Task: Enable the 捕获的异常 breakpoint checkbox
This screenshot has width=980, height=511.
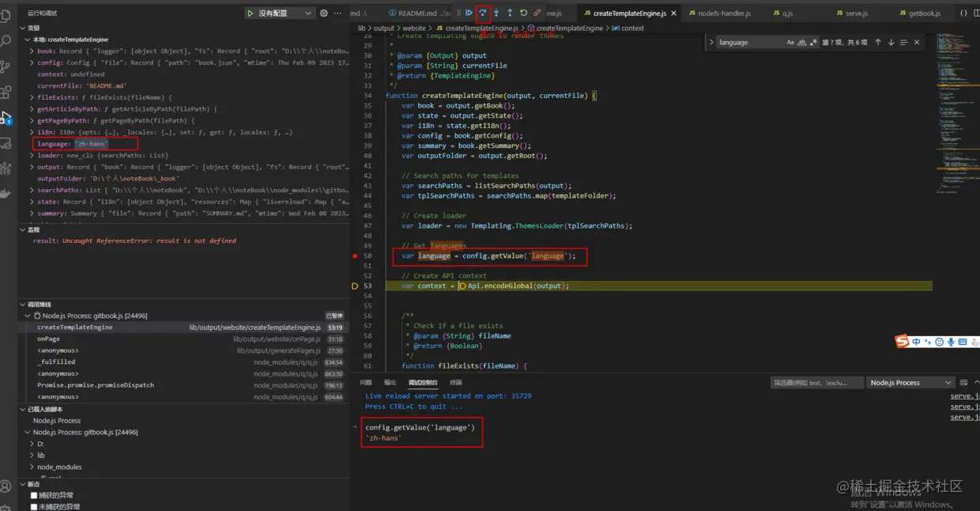Action: click(34, 495)
